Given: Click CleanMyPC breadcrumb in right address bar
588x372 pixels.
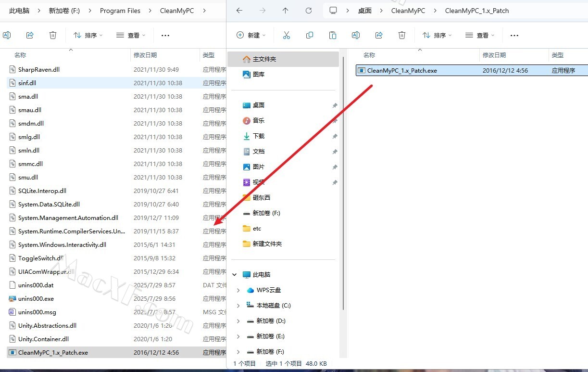Looking at the screenshot, I should tap(408, 11).
